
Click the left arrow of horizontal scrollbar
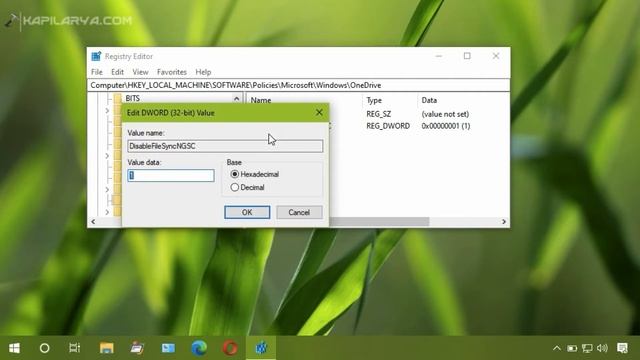click(x=93, y=222)
